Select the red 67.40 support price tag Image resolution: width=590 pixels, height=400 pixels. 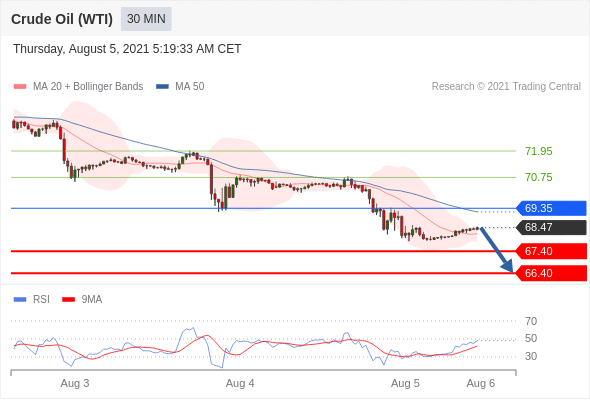coord(551,251)
